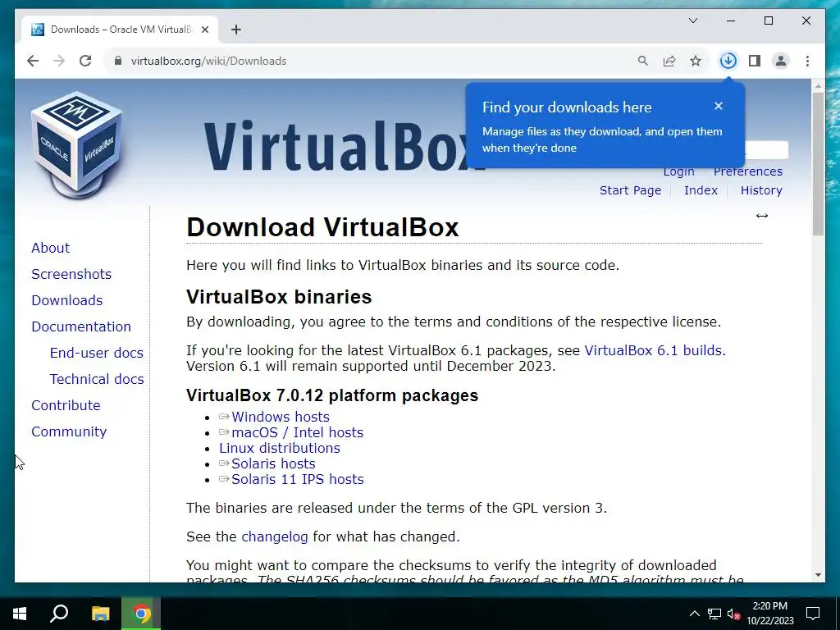Open the Community sidebar link
840x630 pixels.
69,431
